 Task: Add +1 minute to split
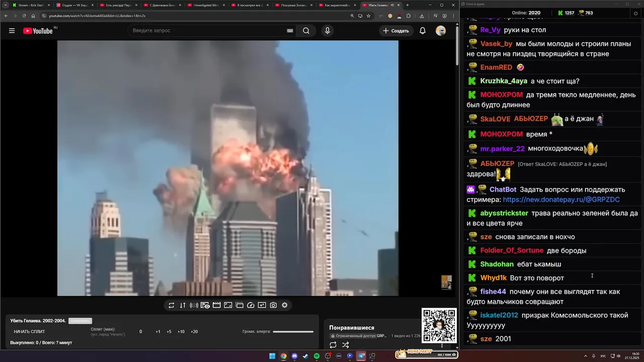point(158,332)
